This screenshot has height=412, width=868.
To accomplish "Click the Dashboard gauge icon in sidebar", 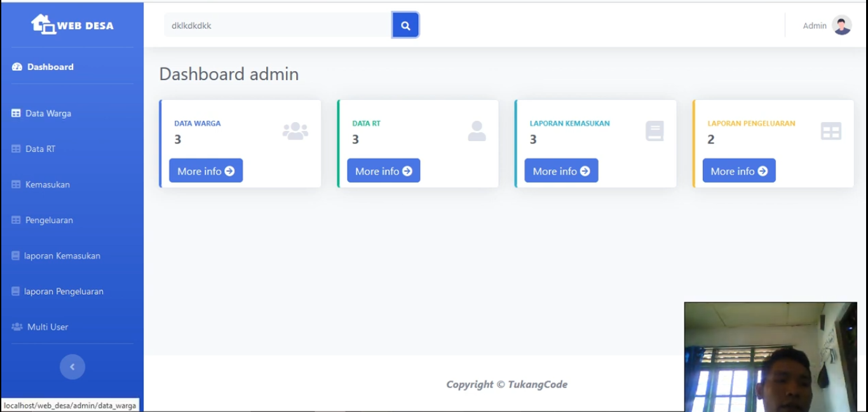I will coord(17,67).
